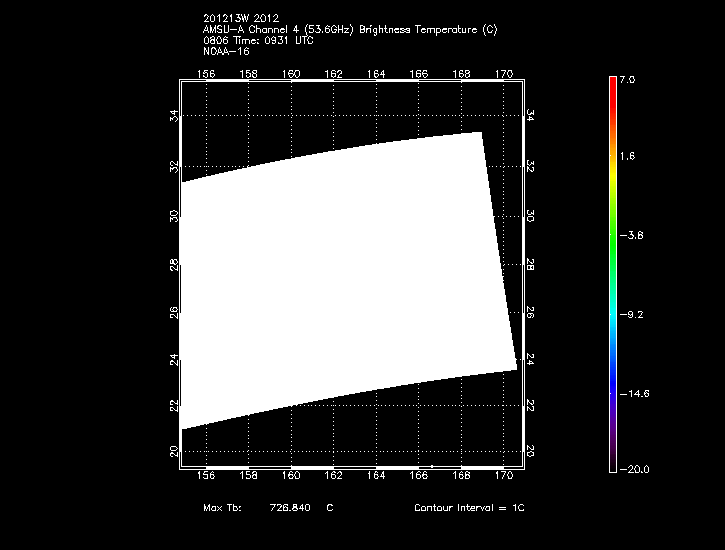Click the 34 latitude label on left axis
The width and height of the screenshot is (725, 550).
pyautogui.click(x=175, y=117)
